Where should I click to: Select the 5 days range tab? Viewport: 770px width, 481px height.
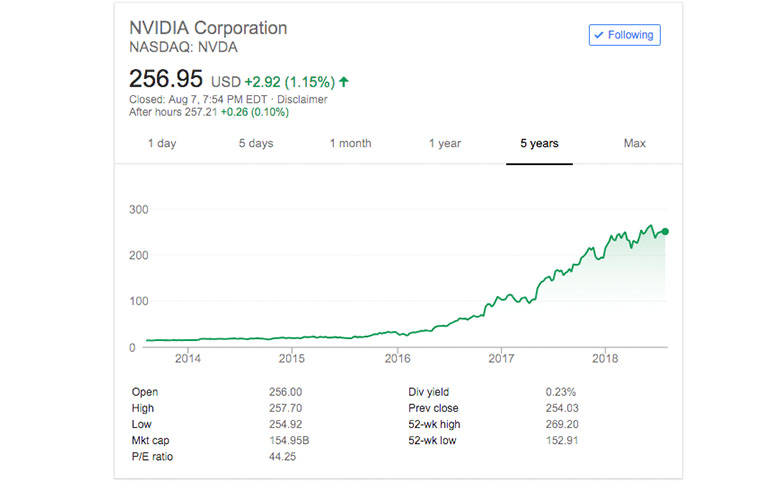(x=256, y=144)
